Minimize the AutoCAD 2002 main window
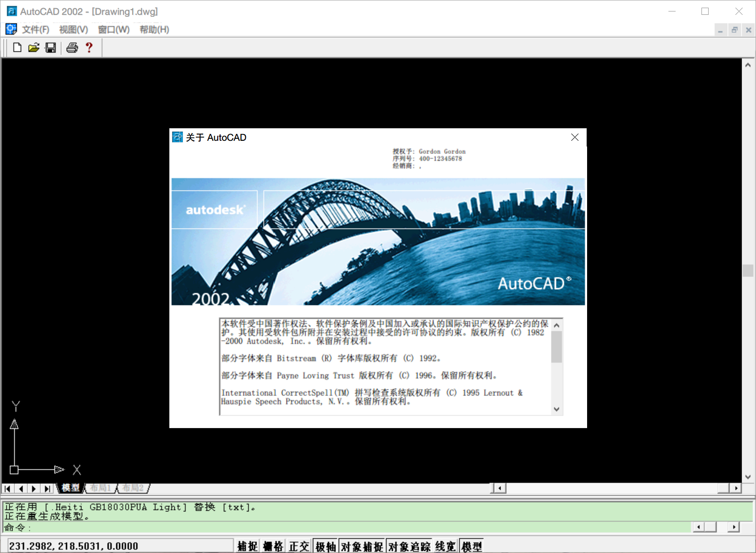The height and width of the screenshot is (553, 756). (x=672, y=11)
